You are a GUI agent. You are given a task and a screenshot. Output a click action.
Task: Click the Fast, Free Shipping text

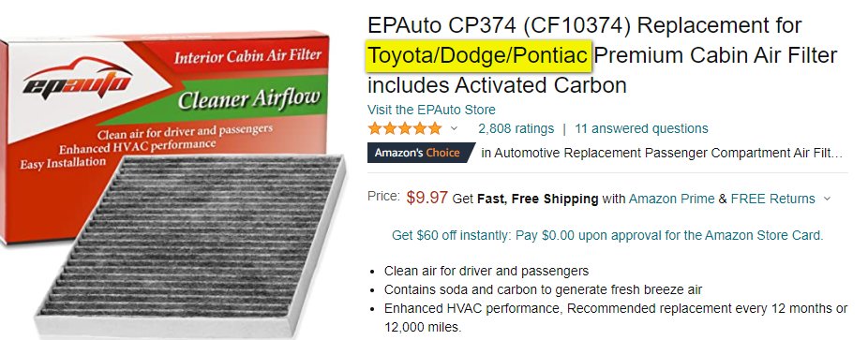(537, 199)
